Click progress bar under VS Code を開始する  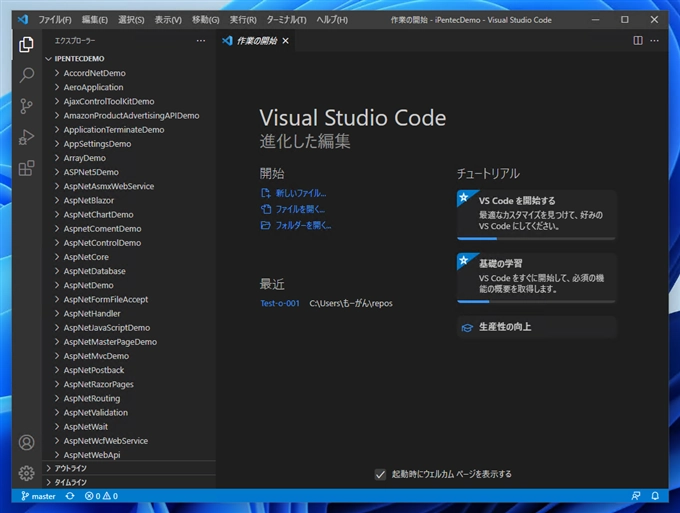pyautogui.click(x=536, y=238)
